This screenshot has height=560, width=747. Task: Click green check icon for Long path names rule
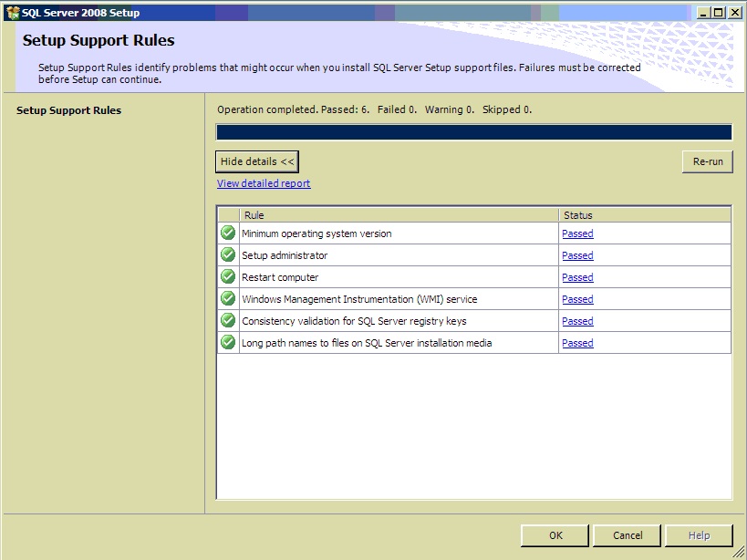pos(228,342)
